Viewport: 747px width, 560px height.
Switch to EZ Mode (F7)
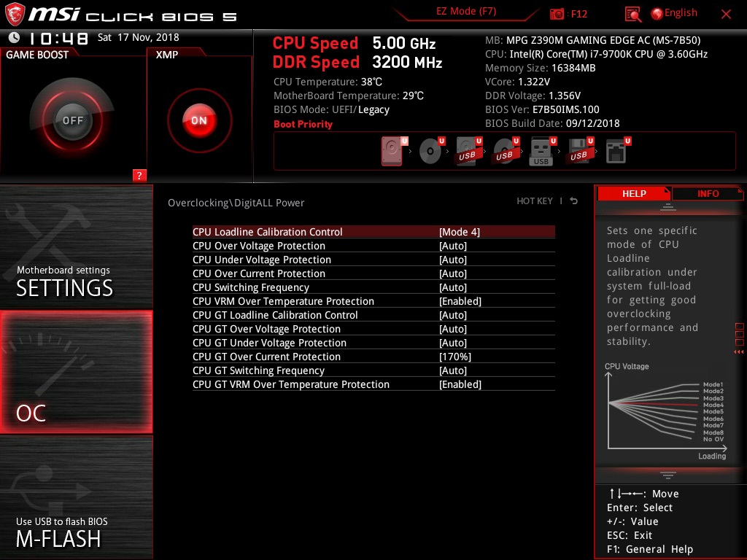(466, 12)
